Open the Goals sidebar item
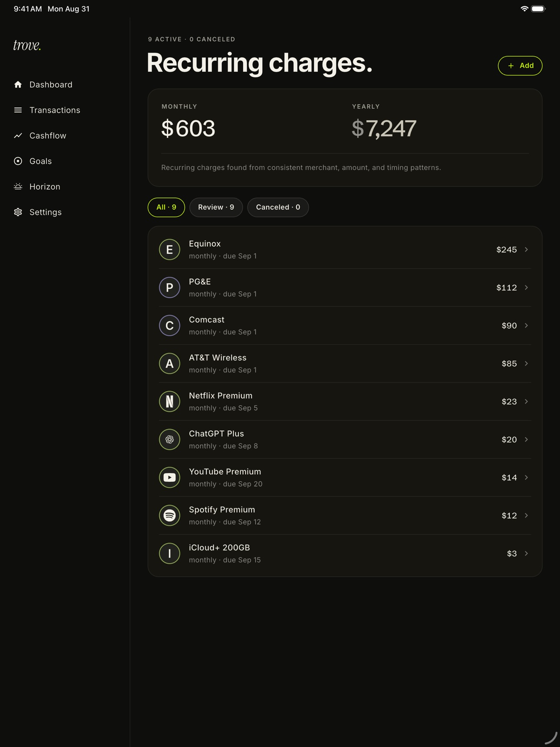This screenshot has width=560, height=747. tap(40, 161)
